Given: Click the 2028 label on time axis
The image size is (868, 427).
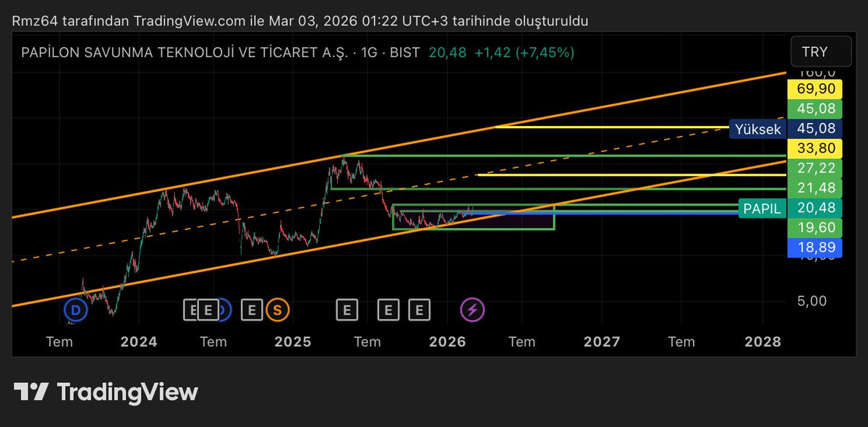Looking at the screenshot, I should coord(762,342).
